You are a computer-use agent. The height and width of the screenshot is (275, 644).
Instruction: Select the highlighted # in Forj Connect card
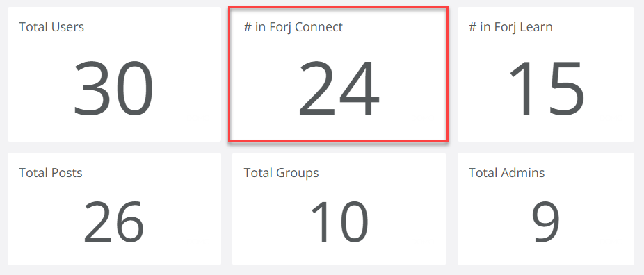click(x=338, y=74)
